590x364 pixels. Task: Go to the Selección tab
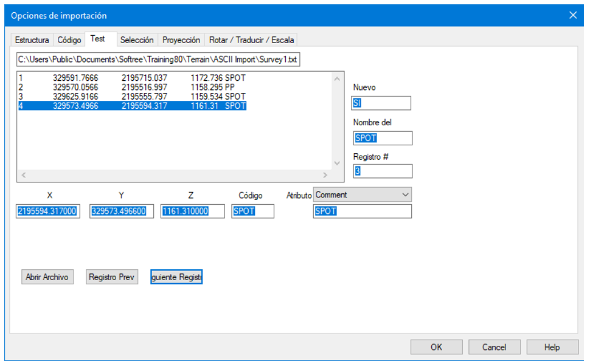[137, 40]
